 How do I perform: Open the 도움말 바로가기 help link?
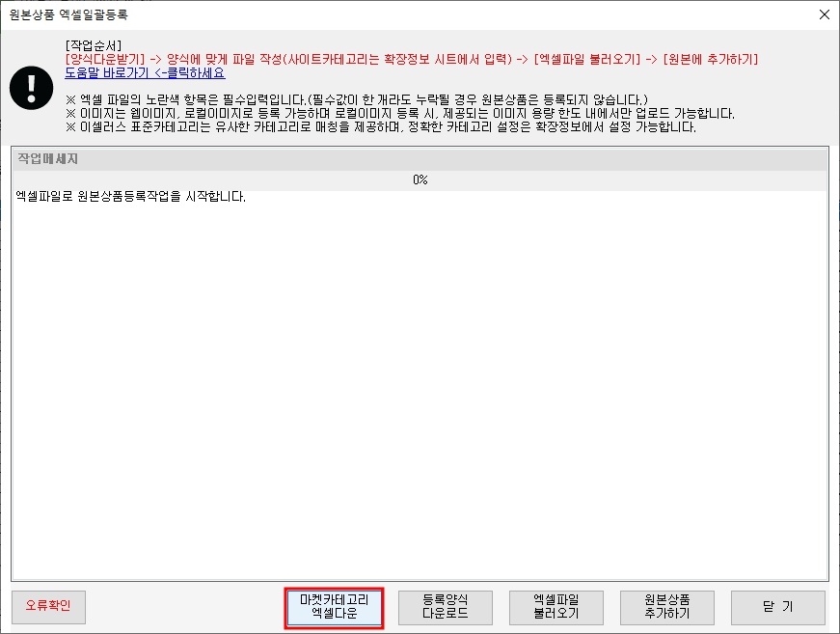(x=146, y=73)
